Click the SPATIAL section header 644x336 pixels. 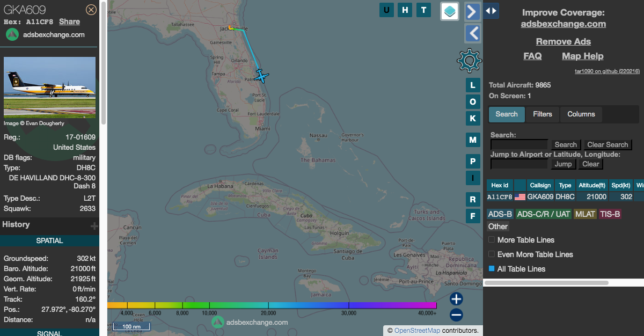[x=49, y=240]
